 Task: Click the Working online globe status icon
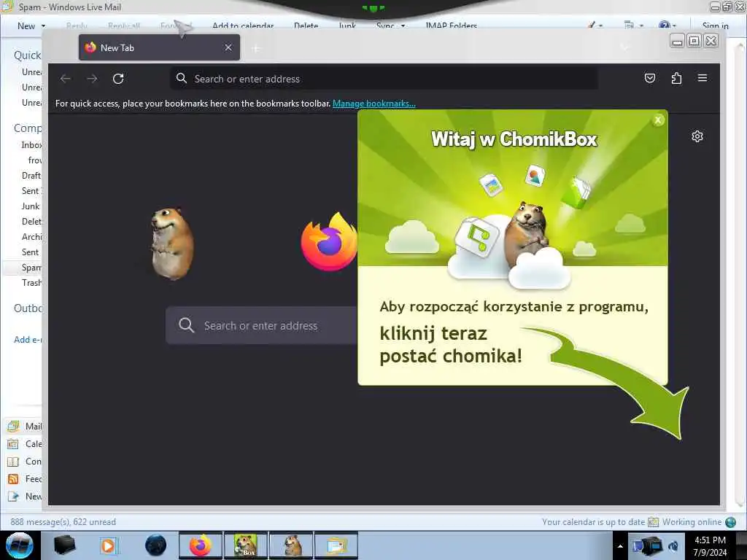(x=730, y=522)
